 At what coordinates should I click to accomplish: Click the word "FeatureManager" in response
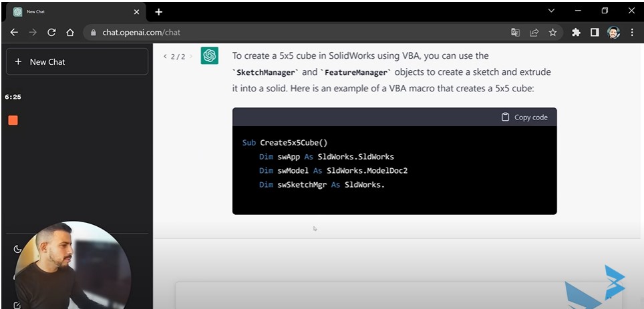pos(355,73)
